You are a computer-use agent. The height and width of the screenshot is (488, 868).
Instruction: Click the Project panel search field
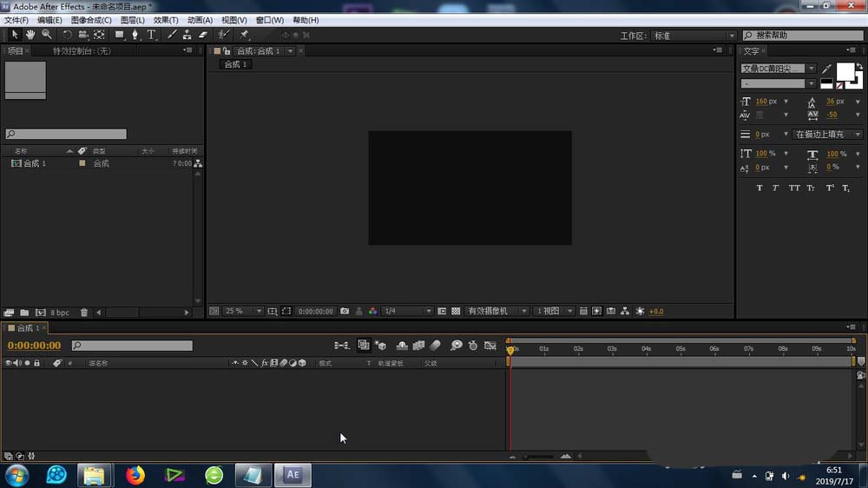coord(66,134)
